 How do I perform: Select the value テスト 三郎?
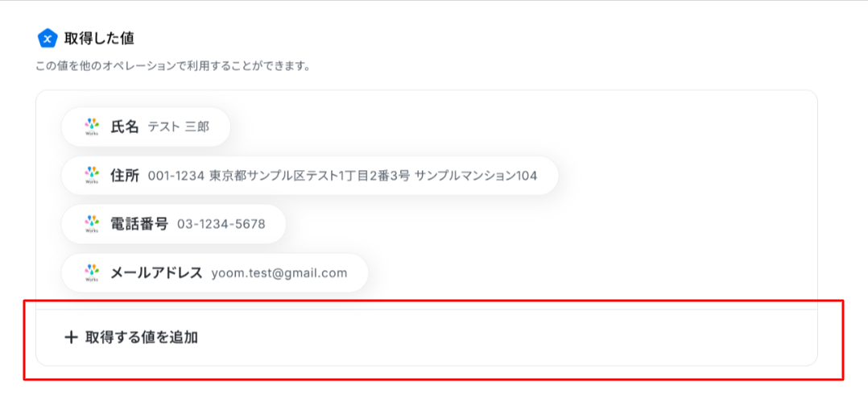[x=178, y=127]
